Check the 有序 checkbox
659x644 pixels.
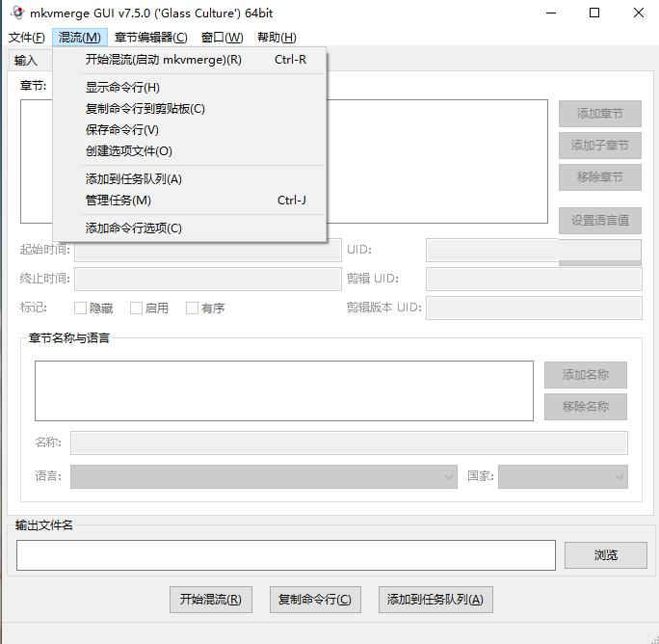point(192,309)
